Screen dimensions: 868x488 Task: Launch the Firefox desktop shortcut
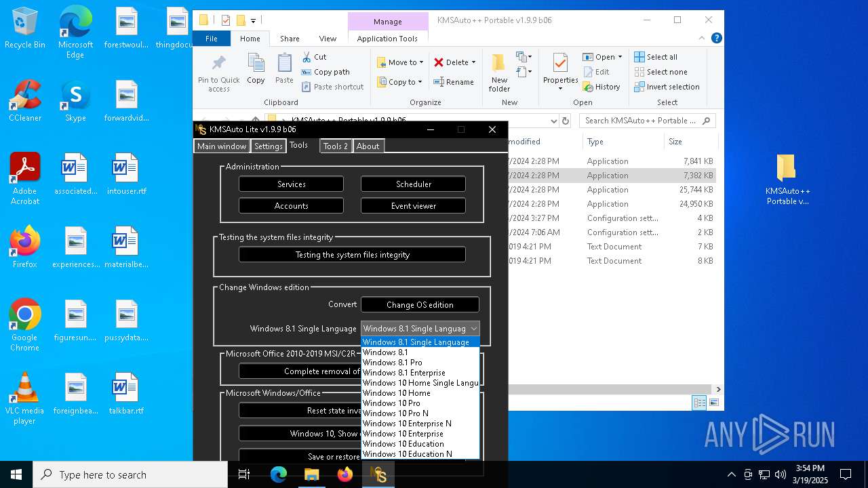click(25, 247)
